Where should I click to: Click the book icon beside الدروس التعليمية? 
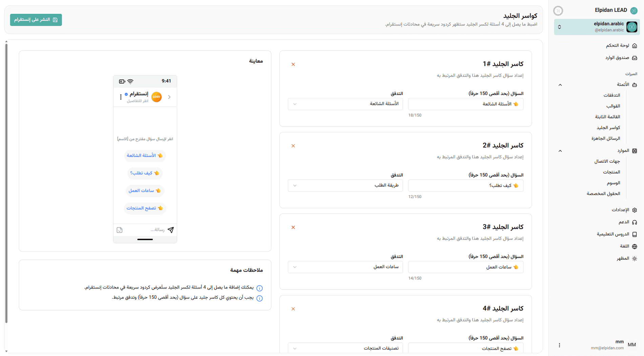pos(635,234)
